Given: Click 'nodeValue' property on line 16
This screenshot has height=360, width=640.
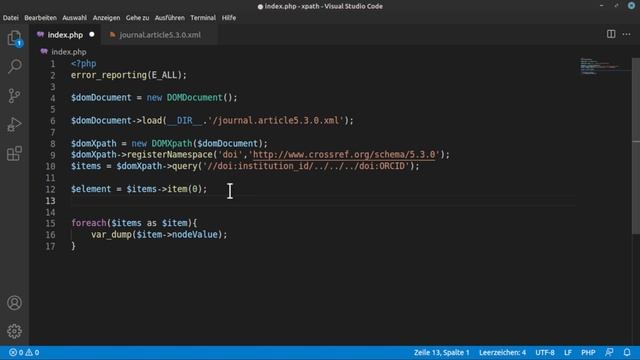Looking at the screenshot, I should tap(195, 234).
